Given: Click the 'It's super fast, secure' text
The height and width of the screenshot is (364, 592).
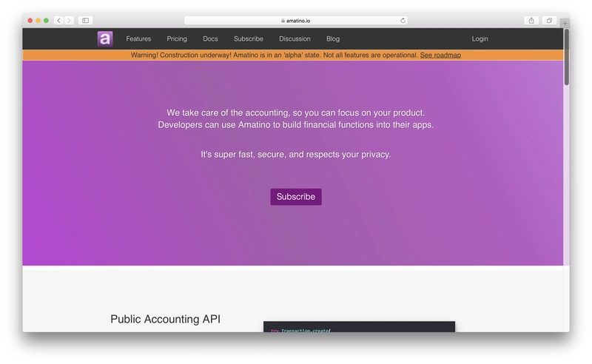Looking at the screenshot, I should [x=295, y=155].
